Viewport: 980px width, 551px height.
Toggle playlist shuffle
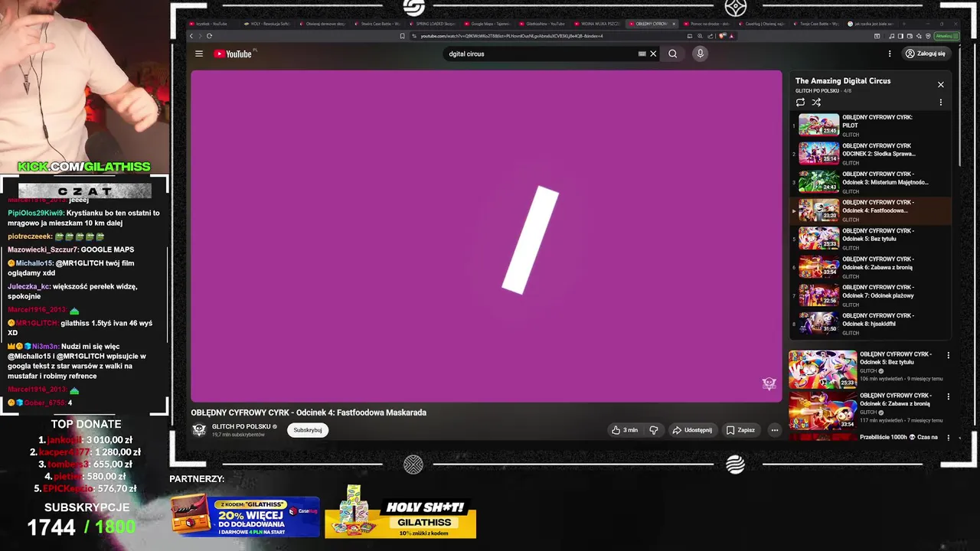(816, 102)
